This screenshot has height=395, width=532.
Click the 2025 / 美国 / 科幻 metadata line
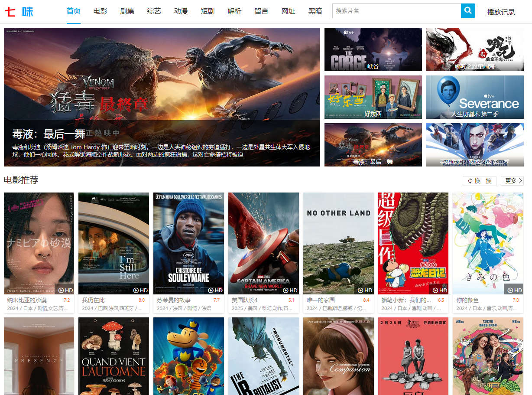262,308
